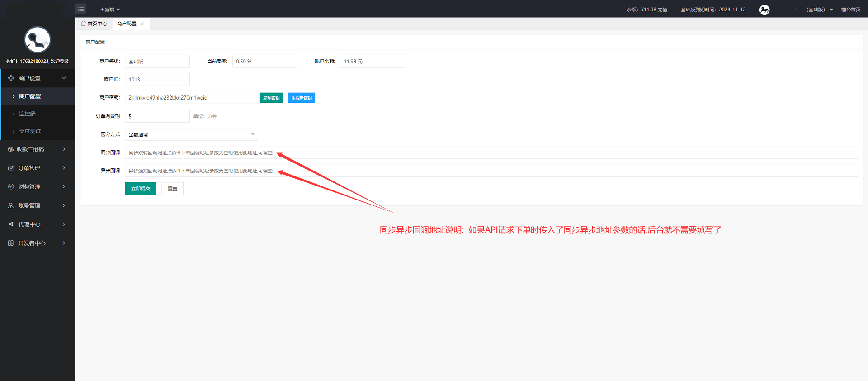The height and width of the screenshot is (381, 868).
Task: Close the 商户配置 tab
Action: pos(142,24)
